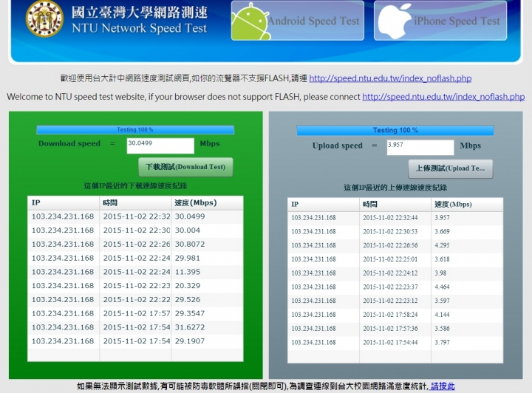Click upload time cell 2015-11-02 22:23:12
Image resolution: width=532 pixels, height=393 pixels.
tap(395, 301)
